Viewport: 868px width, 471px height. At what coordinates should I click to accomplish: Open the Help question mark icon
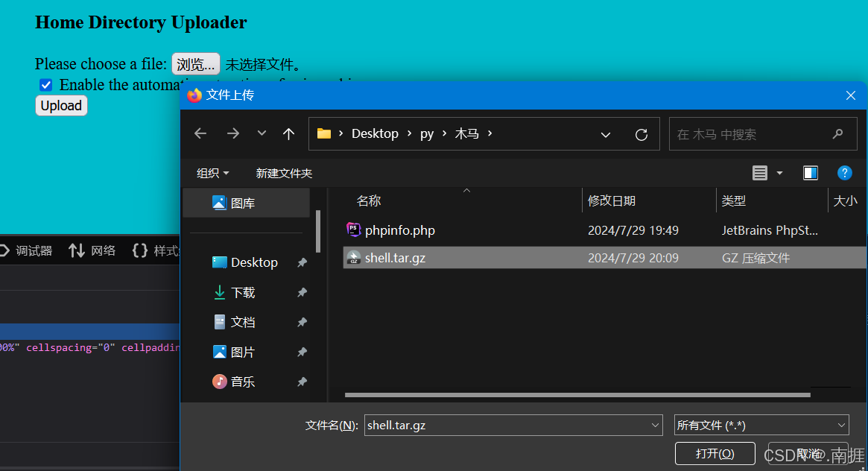point(844,172)
